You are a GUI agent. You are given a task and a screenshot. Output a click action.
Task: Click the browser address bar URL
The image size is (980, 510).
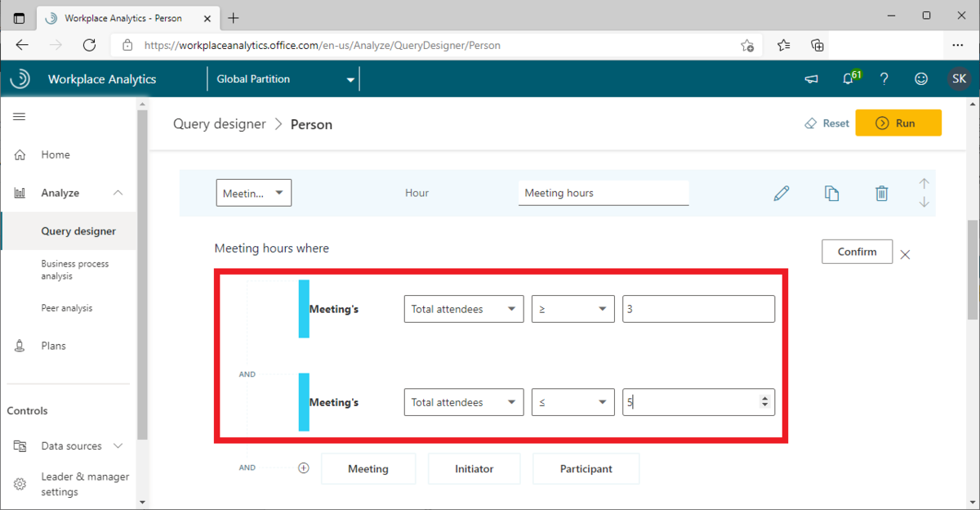[x=323, y=46]
